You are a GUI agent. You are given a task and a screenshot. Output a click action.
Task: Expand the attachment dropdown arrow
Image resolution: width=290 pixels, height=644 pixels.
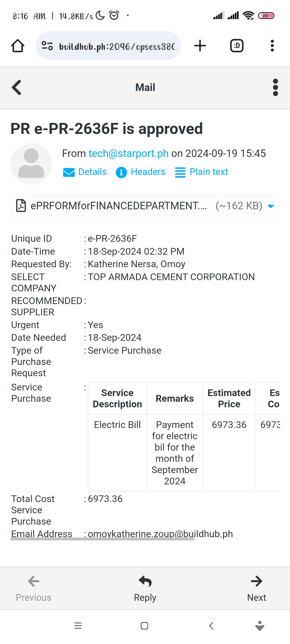[271, 206]
